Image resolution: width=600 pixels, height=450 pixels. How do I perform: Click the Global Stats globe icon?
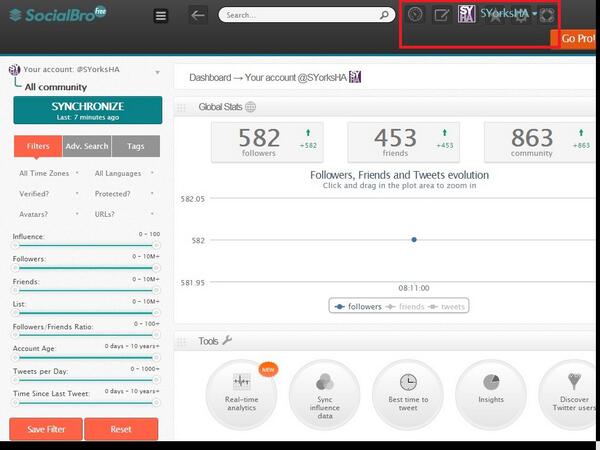point(250,107)
